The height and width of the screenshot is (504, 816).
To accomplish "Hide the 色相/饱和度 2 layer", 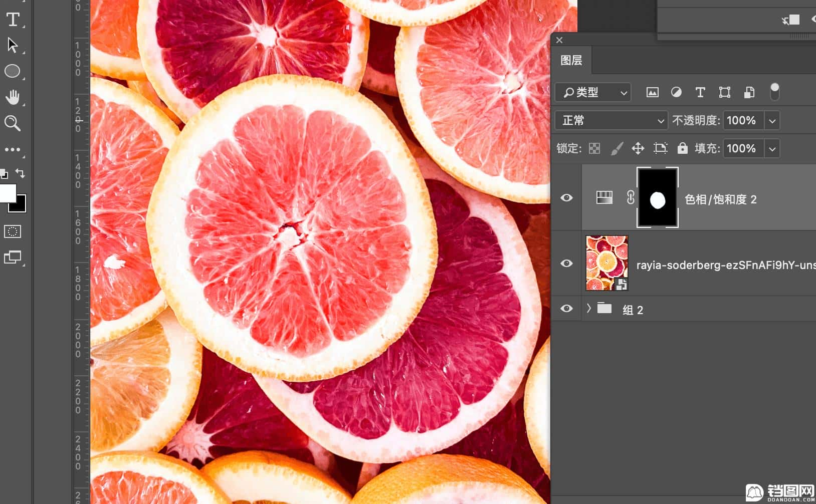I will point(566,197).
